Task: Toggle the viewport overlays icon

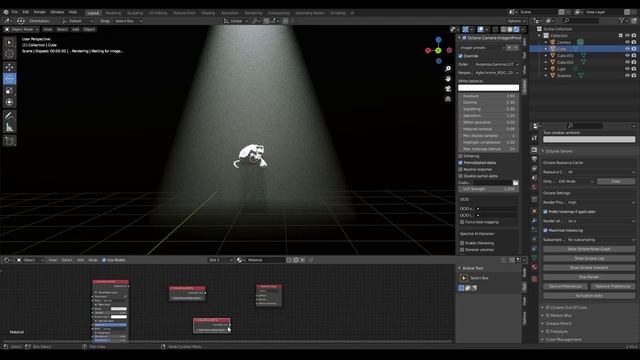Action: click(x=481, y=29)
